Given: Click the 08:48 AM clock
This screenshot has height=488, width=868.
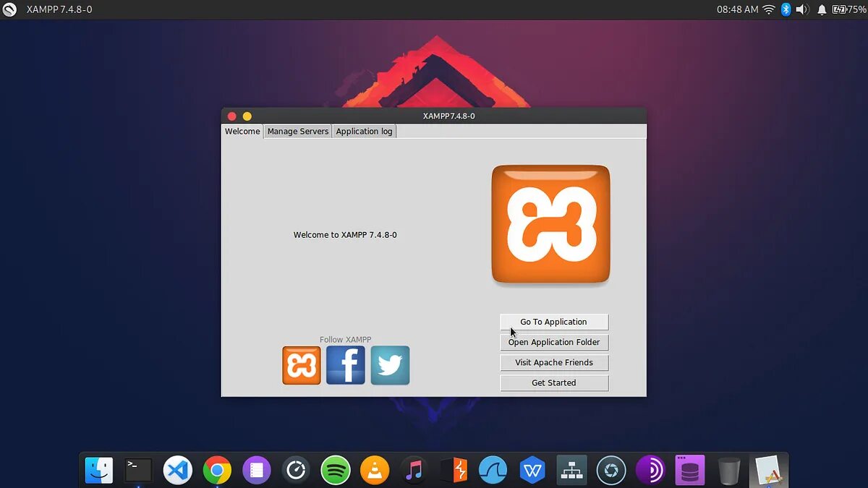Looking at the screenshot, I should click(x=737, y=9).
